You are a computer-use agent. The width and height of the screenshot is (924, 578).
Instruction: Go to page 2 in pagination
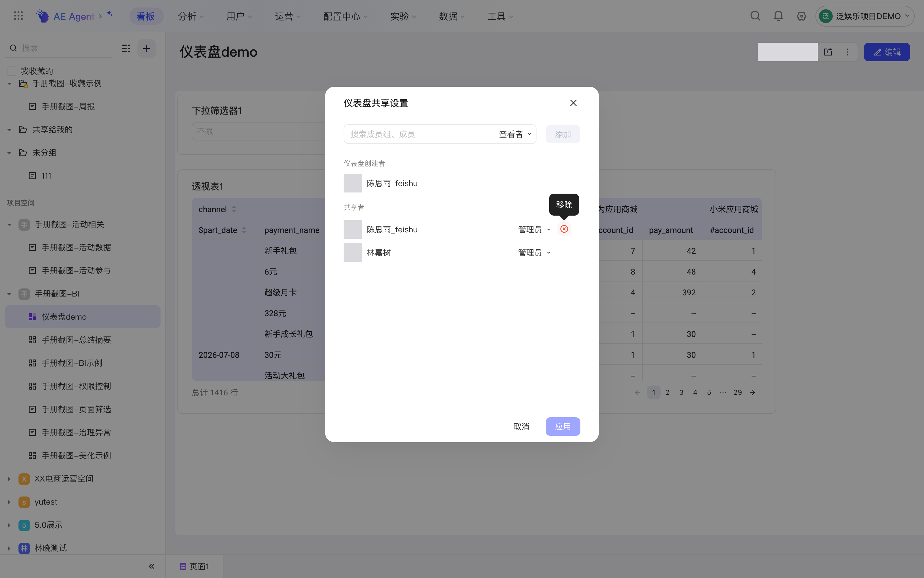(667, 392)
